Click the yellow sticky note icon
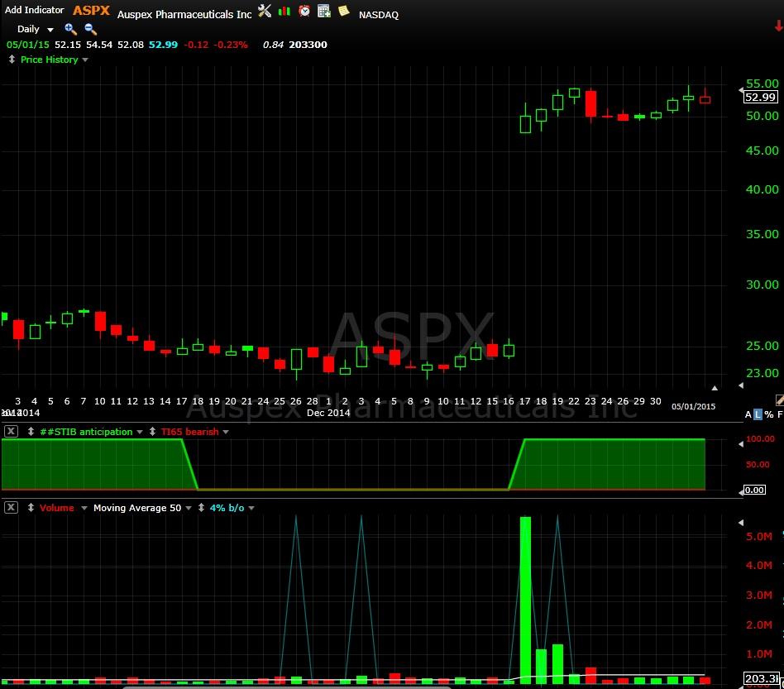 [343, 11]
